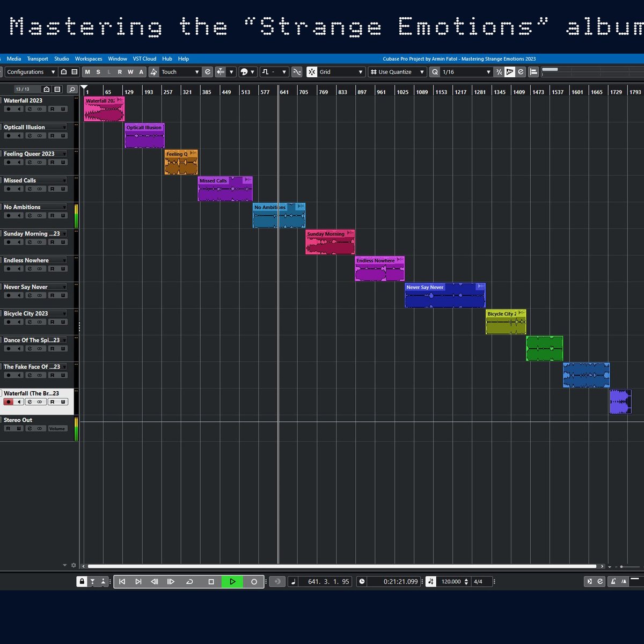Click the Apply Quantize Q icon

pyautogui.click(x=435, y=72)
